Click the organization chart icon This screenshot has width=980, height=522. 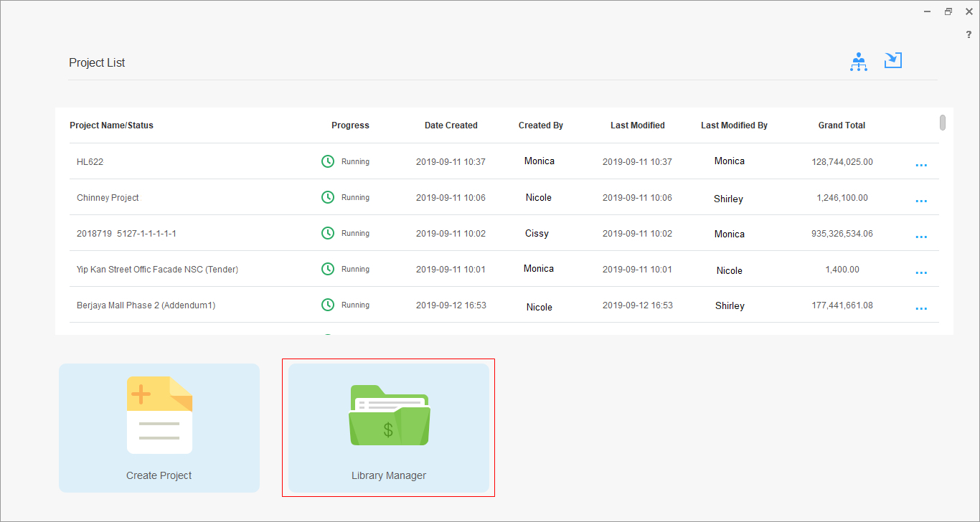pos(858,62)
